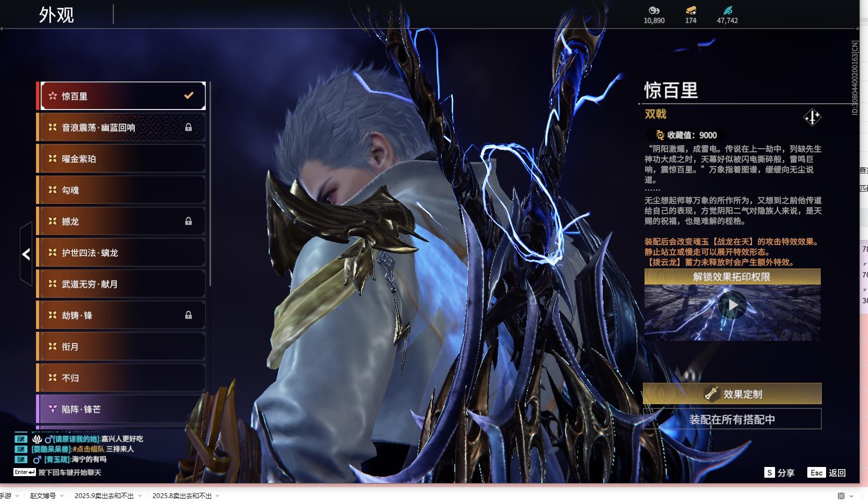The width and height of the screenshot is (868, 504).
Task: Click the 双戟 weapon type label
Action: (655, 114)
